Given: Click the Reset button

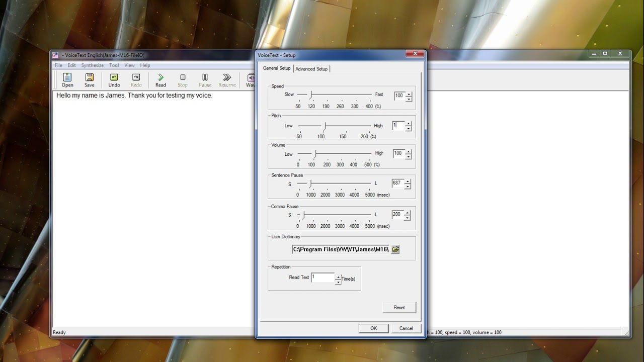Looking at the screenshot, I should (x=399, y=307).
